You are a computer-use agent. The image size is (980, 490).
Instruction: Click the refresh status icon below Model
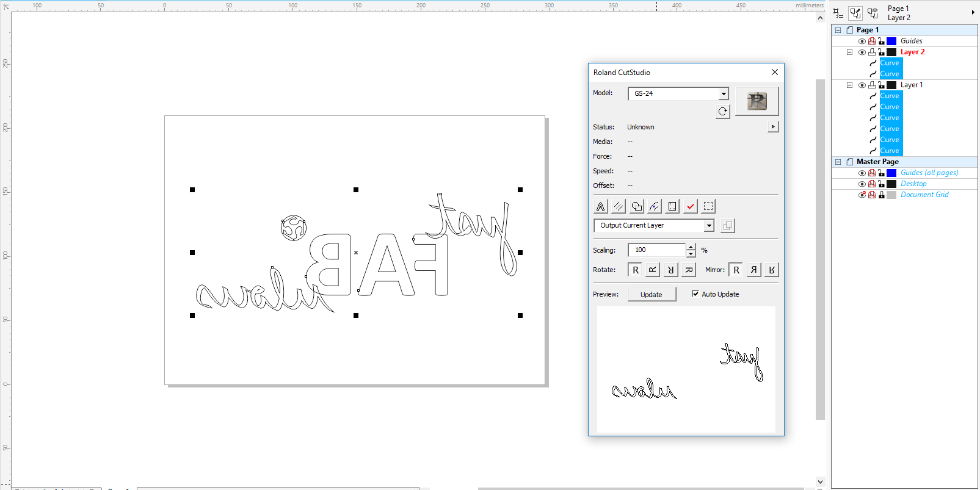pyautogui.click(x=723, y=112)
